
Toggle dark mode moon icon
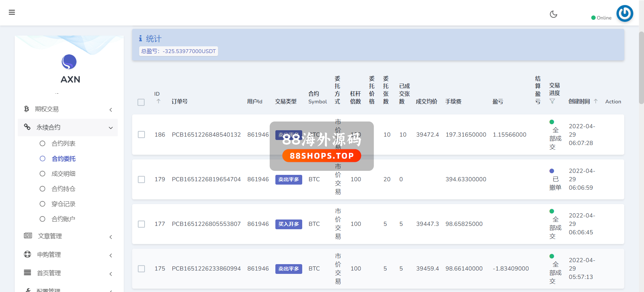click(x=553, y=14)
